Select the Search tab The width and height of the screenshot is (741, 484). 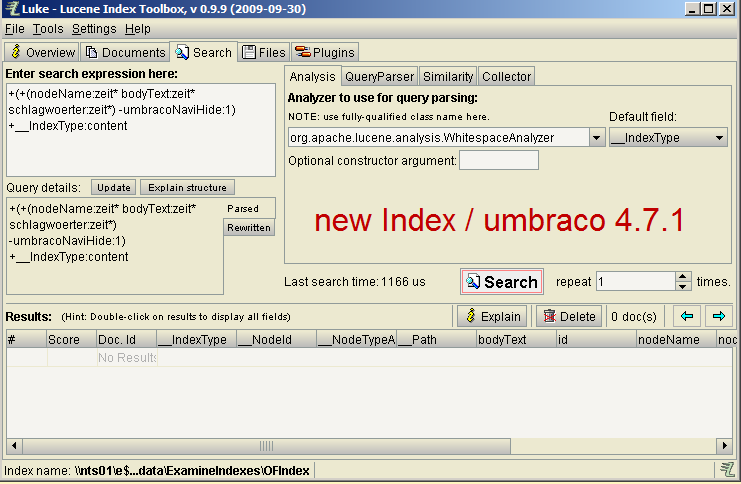[204, 52]
